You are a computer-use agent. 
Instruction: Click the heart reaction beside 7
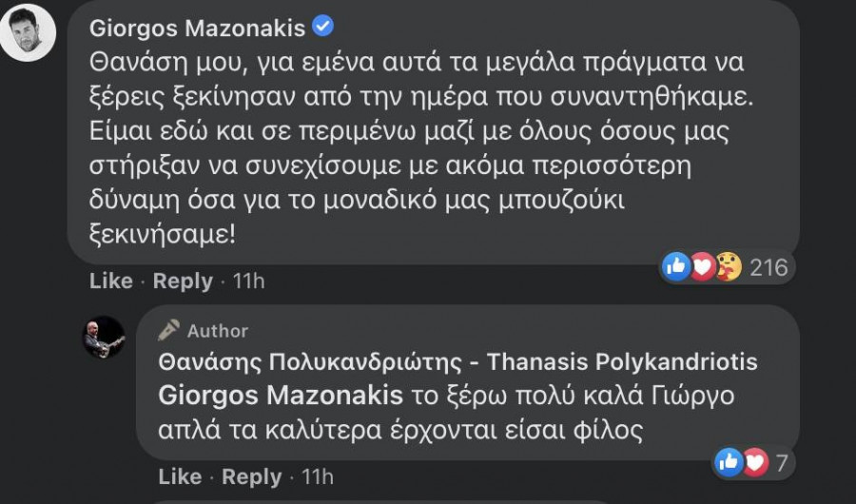[x=753, y=463]
